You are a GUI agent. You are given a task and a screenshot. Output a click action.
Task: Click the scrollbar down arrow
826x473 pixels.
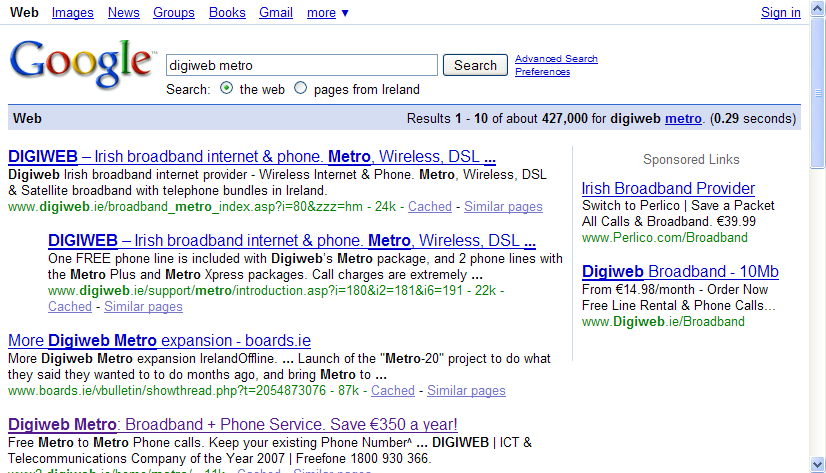818,465
